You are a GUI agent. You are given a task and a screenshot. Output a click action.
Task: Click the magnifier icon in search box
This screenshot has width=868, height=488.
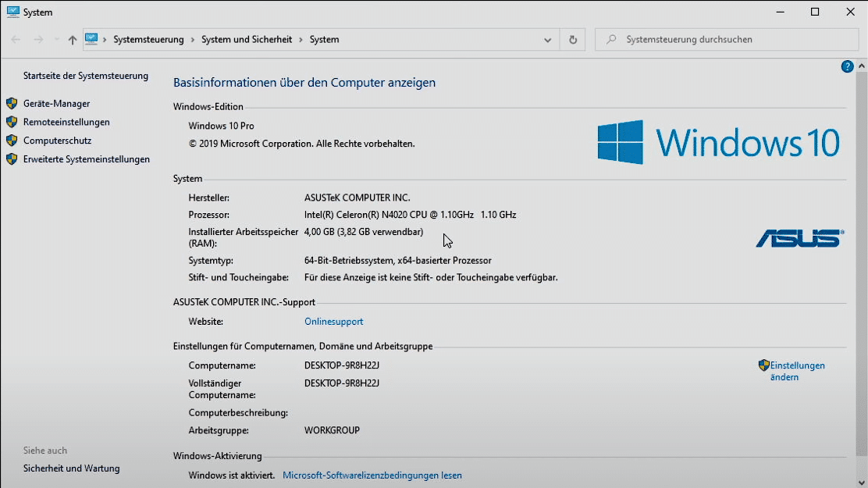[611, 39]
